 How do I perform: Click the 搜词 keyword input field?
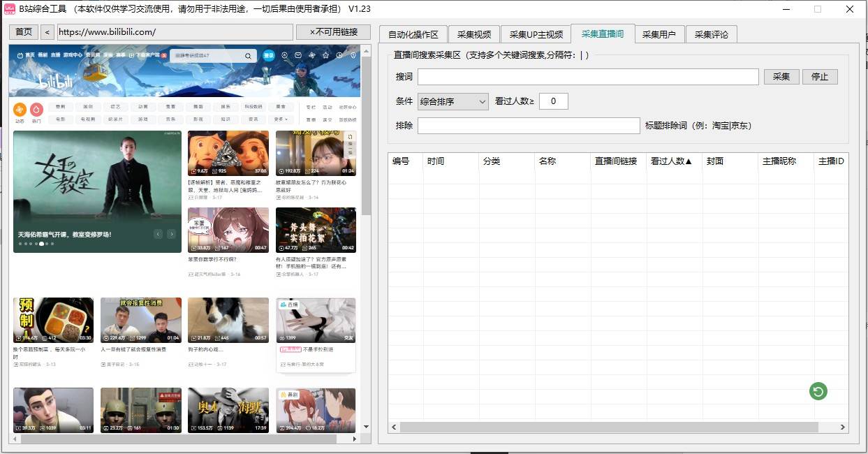(x=587, y=77)
